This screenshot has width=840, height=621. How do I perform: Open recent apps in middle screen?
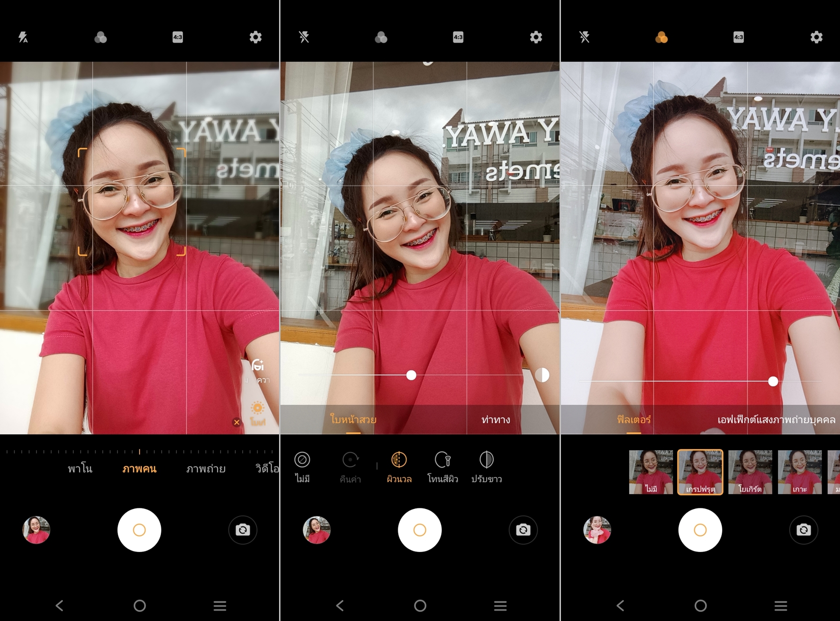500,605
